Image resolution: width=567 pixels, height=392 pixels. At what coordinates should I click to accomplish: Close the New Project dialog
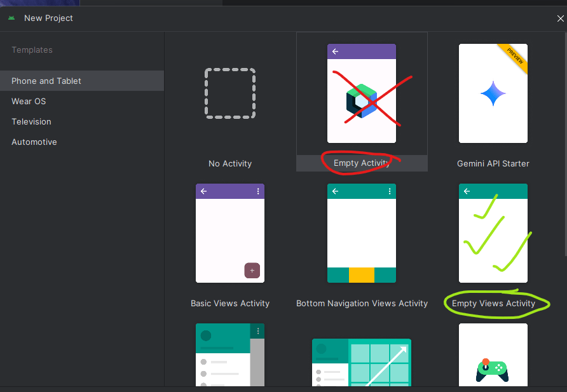tap(560, 18)
